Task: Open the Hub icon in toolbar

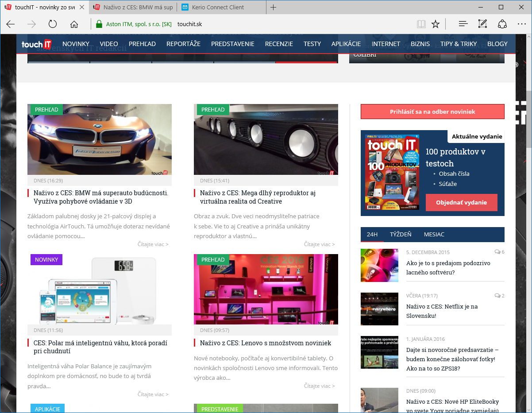Action: pos(463,24)
